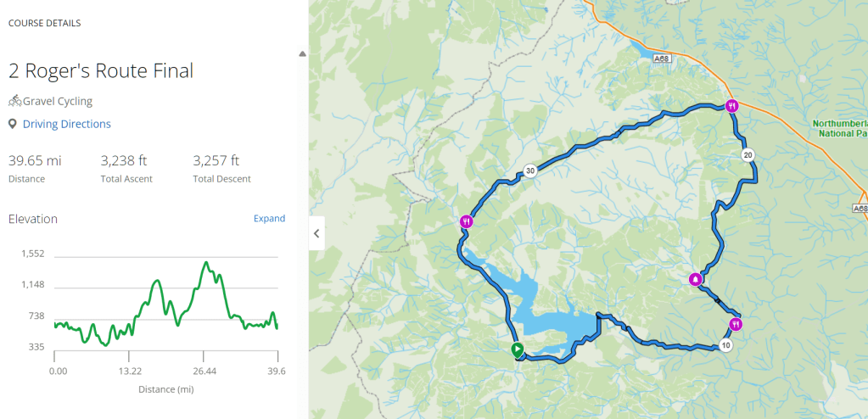Click the 3,238 ft Total Ascent value

pyautogui.click(x=124, y=160)
